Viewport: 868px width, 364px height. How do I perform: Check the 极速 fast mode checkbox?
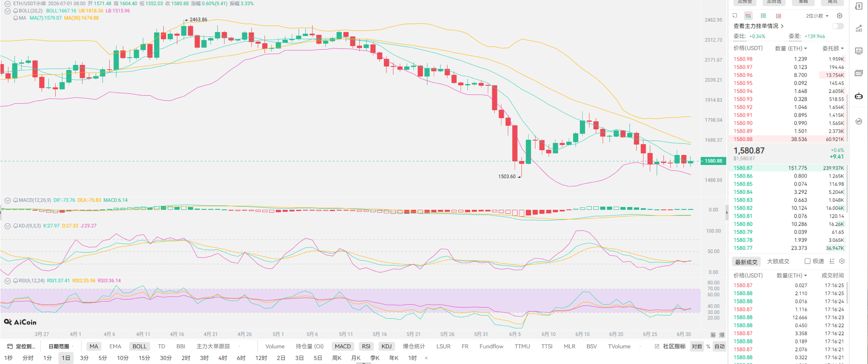pos(807,261)
